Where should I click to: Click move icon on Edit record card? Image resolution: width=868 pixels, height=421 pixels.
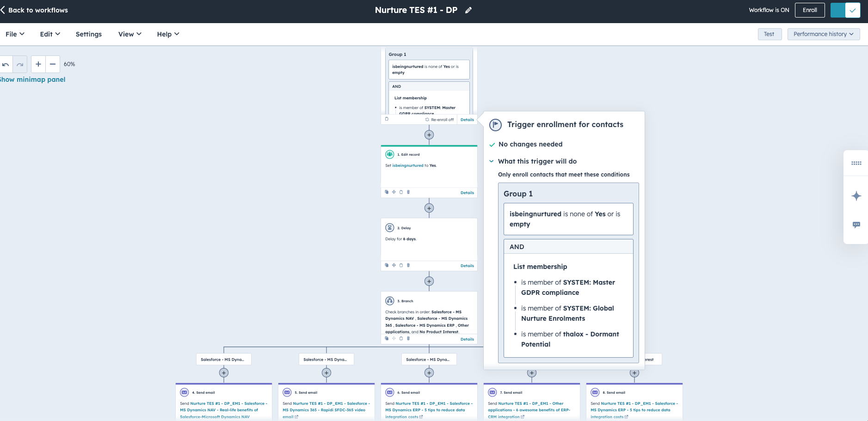394,192
